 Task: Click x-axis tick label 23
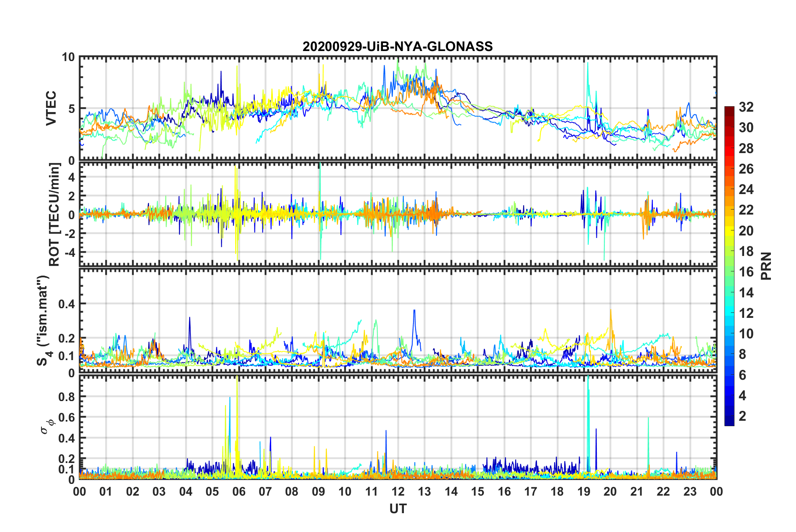(x=690, y=491)
